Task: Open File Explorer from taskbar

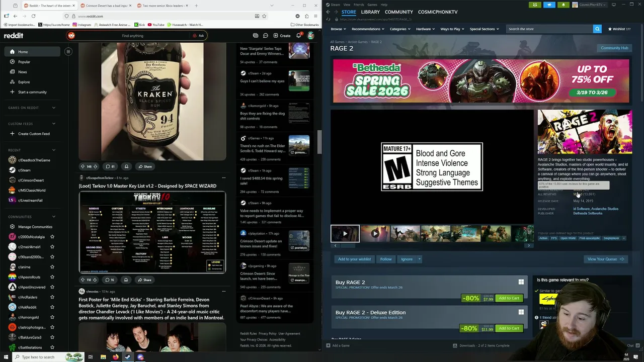Action: coord(103,357)
